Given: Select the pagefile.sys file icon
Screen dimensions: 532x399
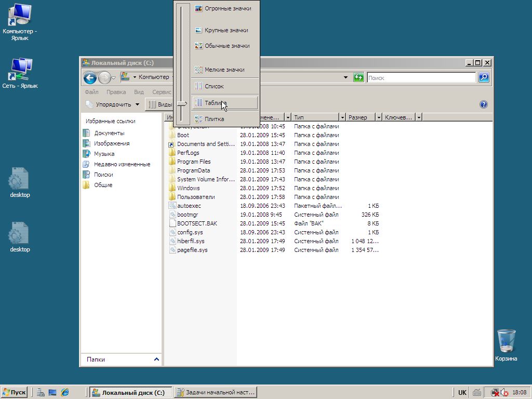Looking at the screenshot, I should [x=172, y=250].
